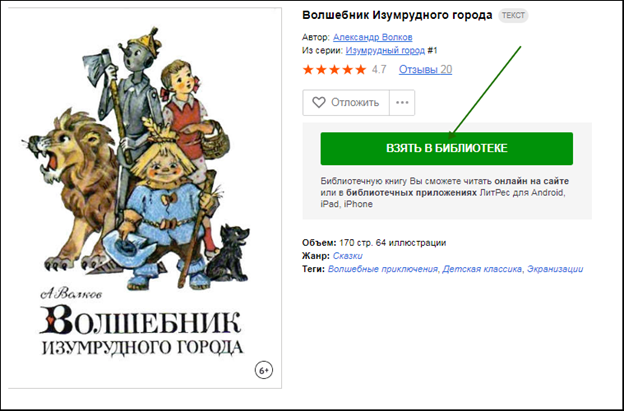Select the Волшебные приключения tag
This screenshot has height=411, width=624.
[382, 269]
